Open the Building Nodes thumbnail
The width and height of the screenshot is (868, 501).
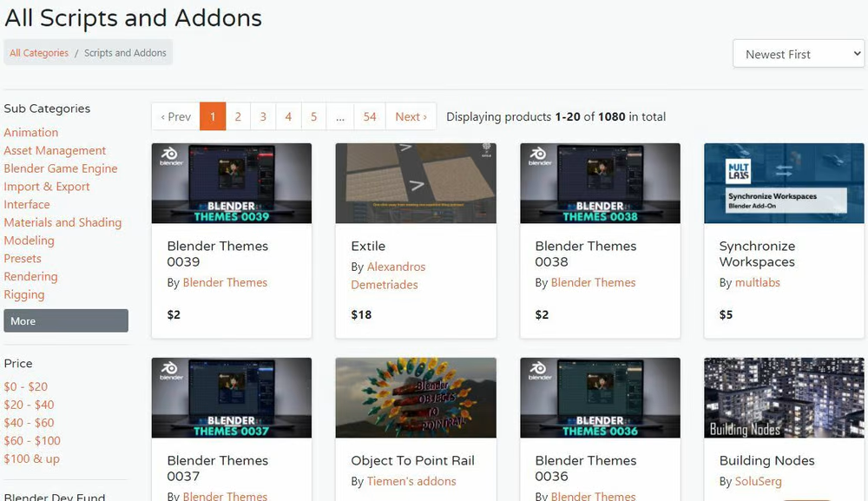pos(784,398)
